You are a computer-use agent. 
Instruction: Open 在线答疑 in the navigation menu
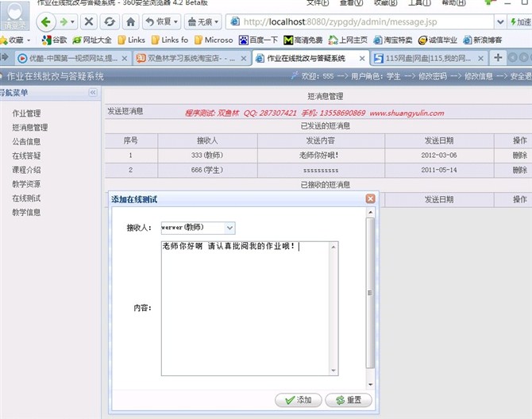click(x=26, y=156)
